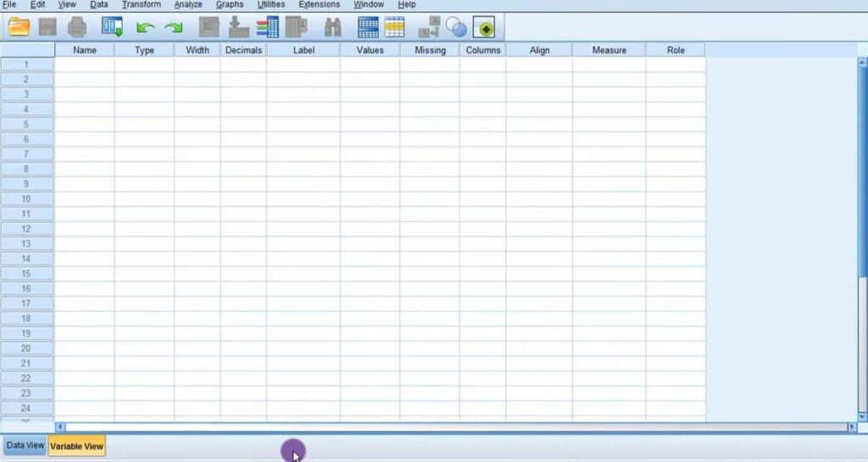
Task: Click the Name cell in row 1
Action: point(85,64)
